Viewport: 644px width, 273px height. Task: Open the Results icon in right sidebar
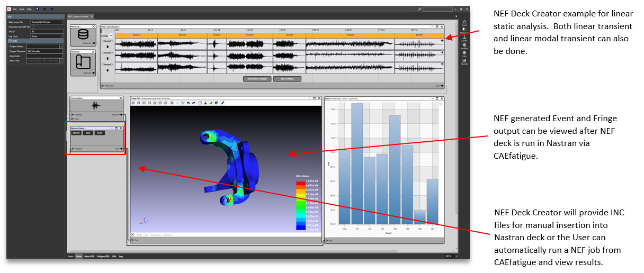click(x=464, y=61)
